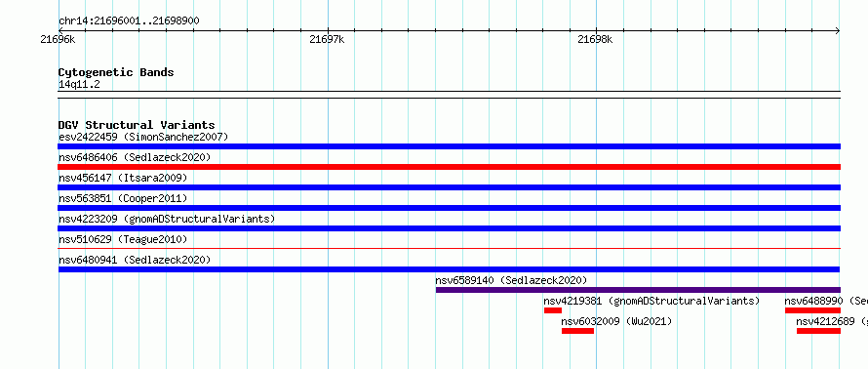This screenshot has width=868, height=369.
Task: Open the nsv456147 (Itsara2009) label
Action: [x=123, y=178]
